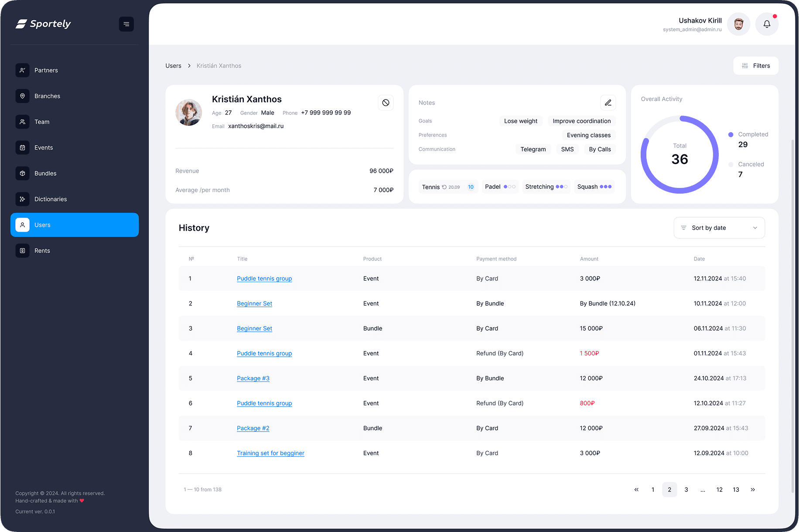The height and width of the screenshot is (532, 799).
Task: Go to pagination page 12
Action: [720, 490]
